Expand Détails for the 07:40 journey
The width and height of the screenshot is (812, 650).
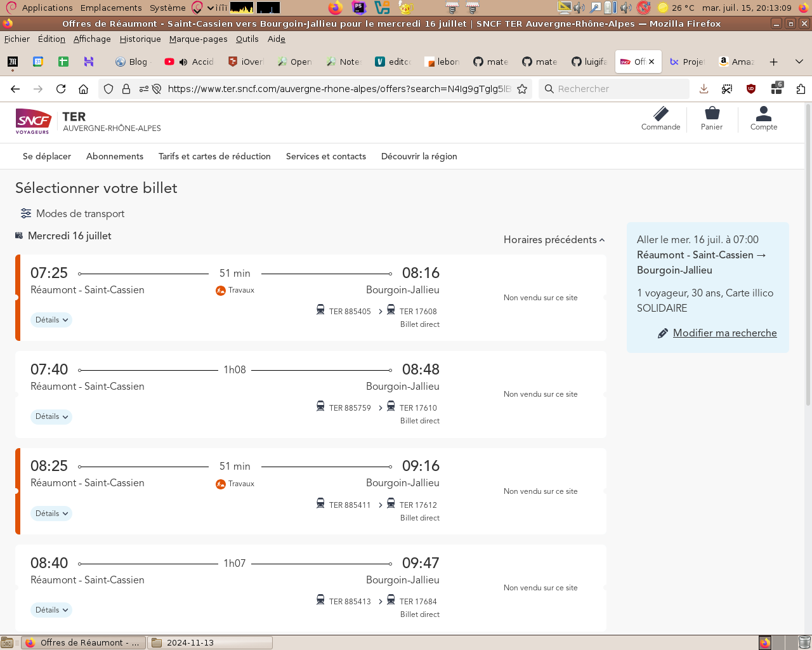[51, 416]
